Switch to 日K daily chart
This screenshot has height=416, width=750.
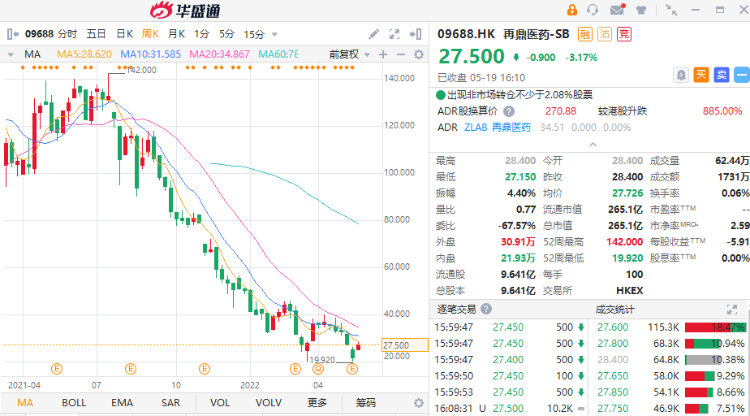click(x=125, y=34)
